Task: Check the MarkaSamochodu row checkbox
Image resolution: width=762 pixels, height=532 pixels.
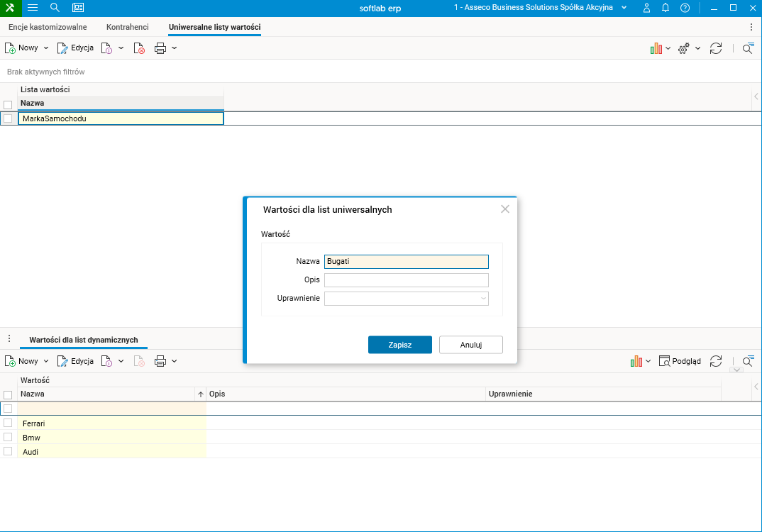Action: click(8, 118)
